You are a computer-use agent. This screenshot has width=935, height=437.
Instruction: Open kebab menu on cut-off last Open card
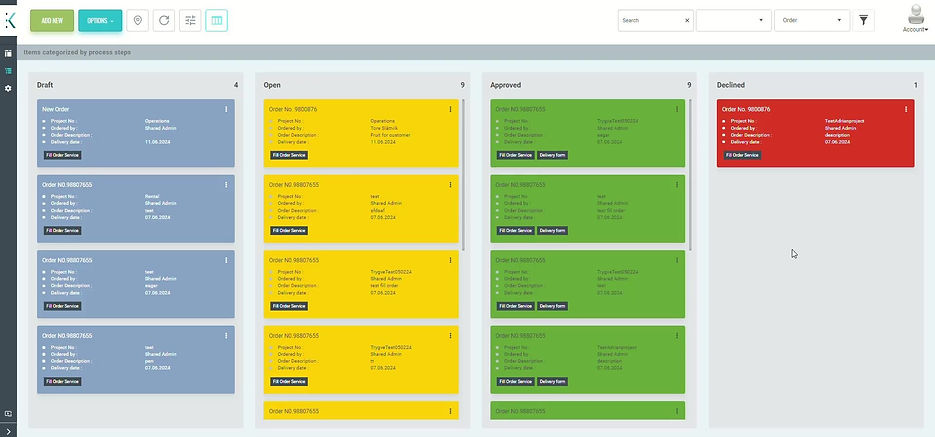tap(450, 411)
